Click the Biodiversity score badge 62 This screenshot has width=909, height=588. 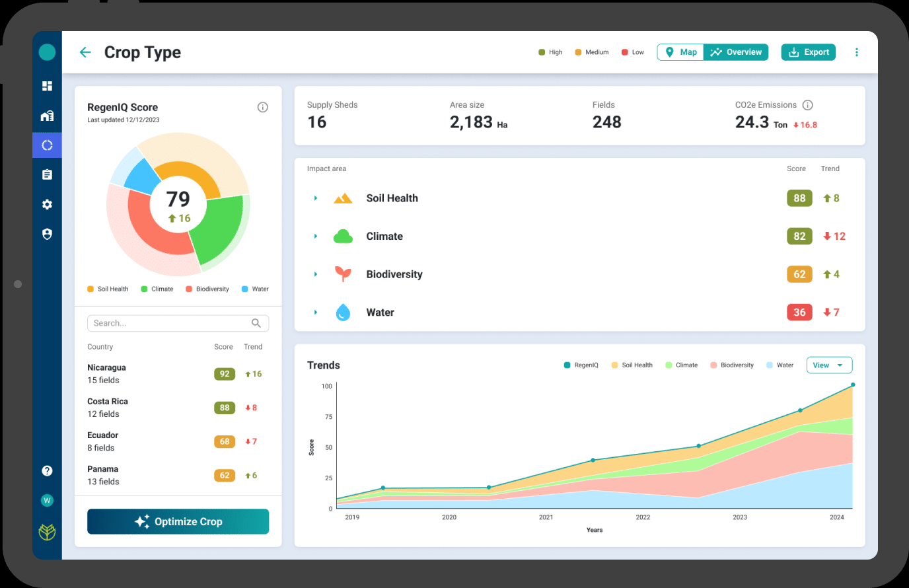(x=799, y=274)
